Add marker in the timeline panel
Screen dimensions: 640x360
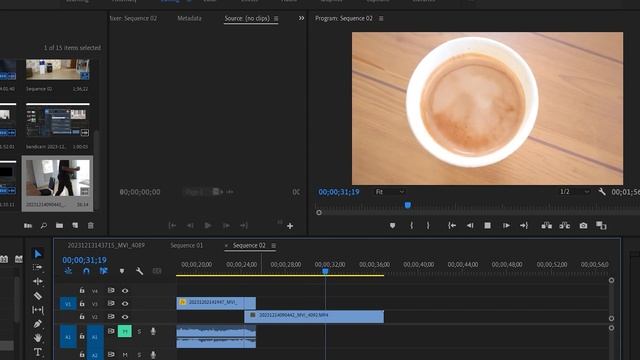(x=122, y=271)
